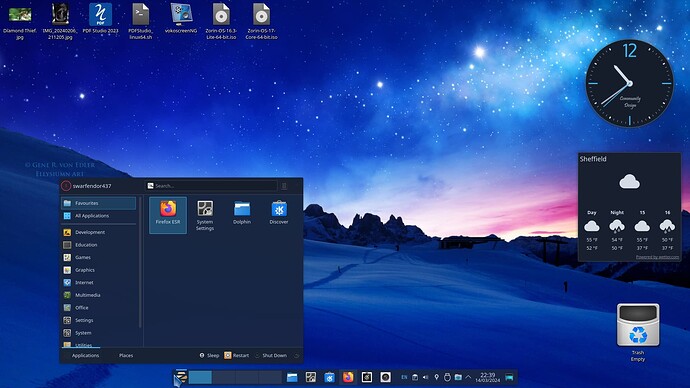Open System Settings from the launcher grid
The height and width of the screenshot is (388, 690).
pyautogui.click(x=205, y=215)
